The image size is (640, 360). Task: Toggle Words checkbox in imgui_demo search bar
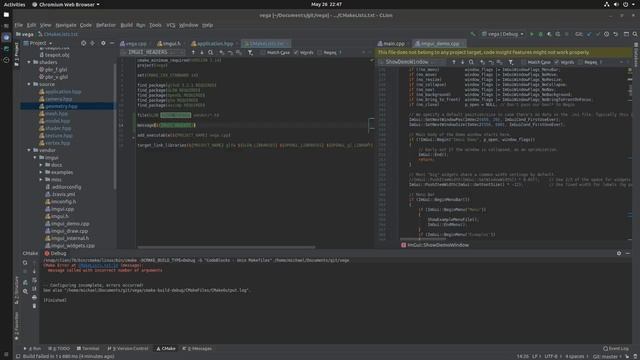click(564, 62)
